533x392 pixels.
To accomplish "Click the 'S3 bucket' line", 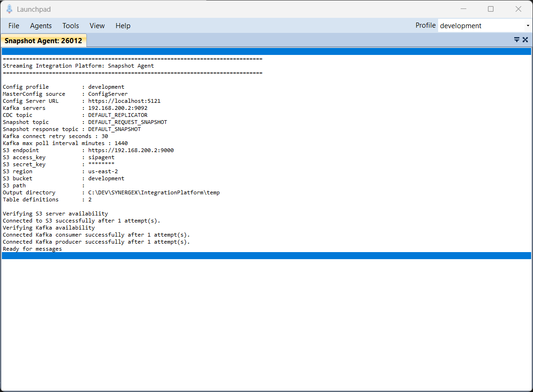I will point(63,179).
